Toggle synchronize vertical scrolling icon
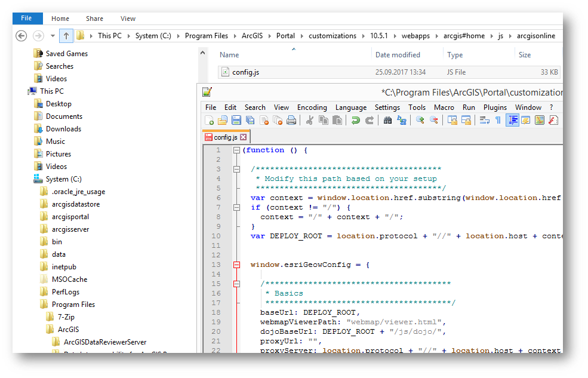 (452, 120)
